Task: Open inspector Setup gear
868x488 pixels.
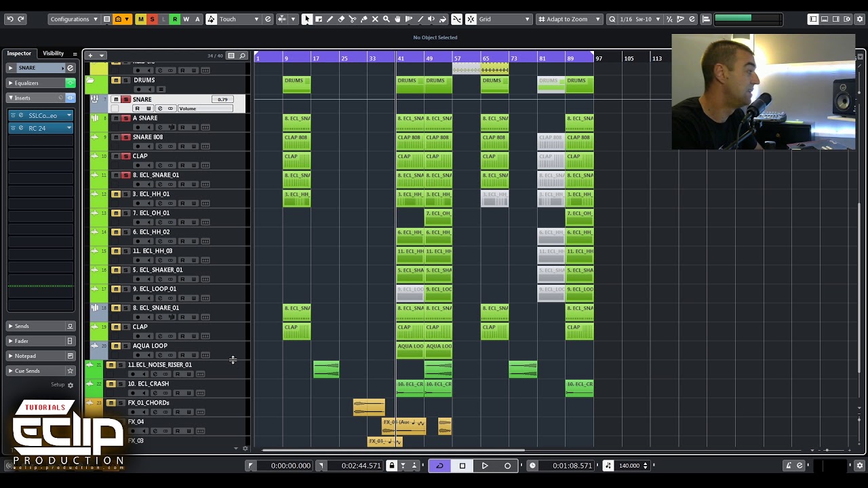Action: click(x=70, y=385)
